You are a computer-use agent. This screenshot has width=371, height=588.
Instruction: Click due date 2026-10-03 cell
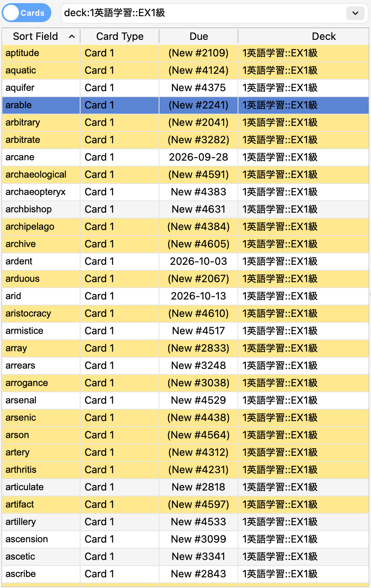(x=199, y=261)
